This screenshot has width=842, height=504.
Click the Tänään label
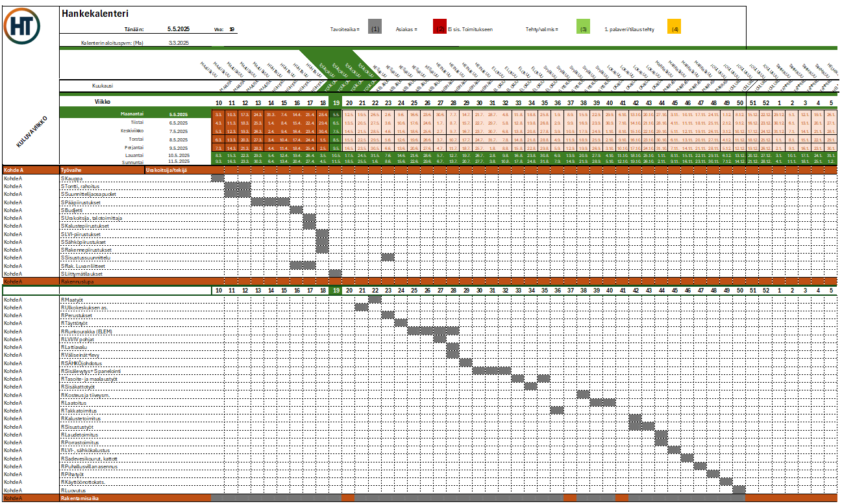click(x=134, y=29)
